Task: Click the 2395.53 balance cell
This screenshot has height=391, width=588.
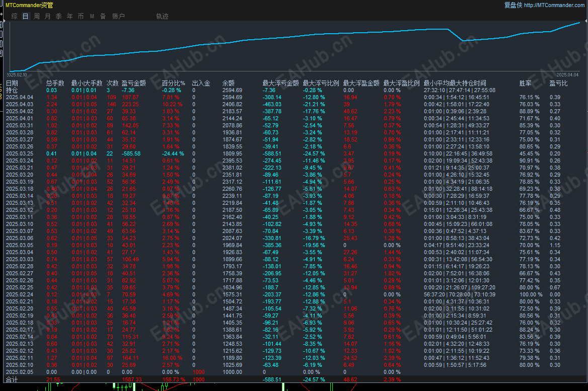Action: click(232, 161)
